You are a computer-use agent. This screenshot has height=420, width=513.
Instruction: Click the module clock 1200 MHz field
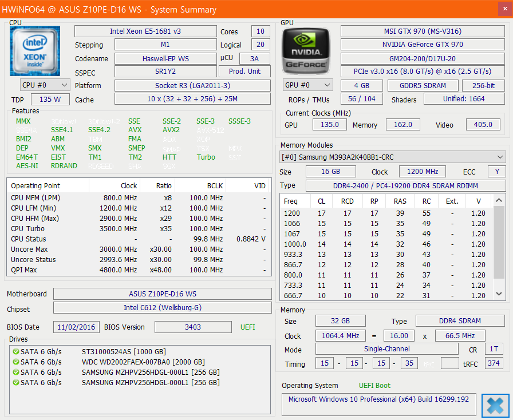coord(423,172)
